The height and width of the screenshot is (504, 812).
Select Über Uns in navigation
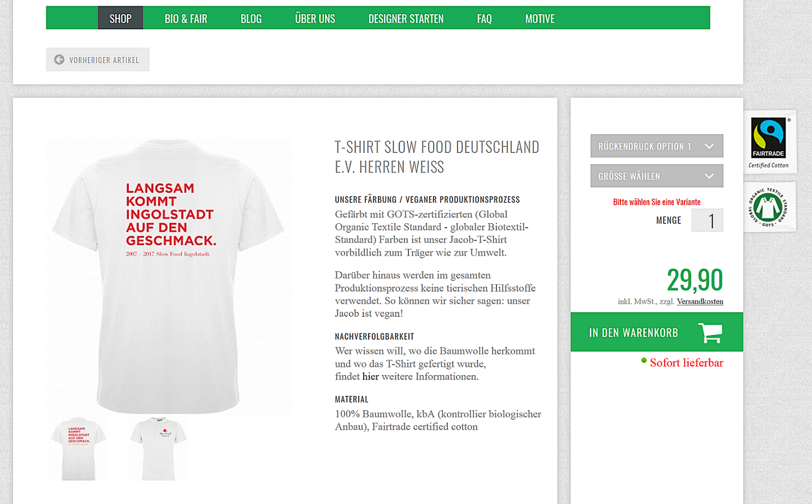click(315, 18)
